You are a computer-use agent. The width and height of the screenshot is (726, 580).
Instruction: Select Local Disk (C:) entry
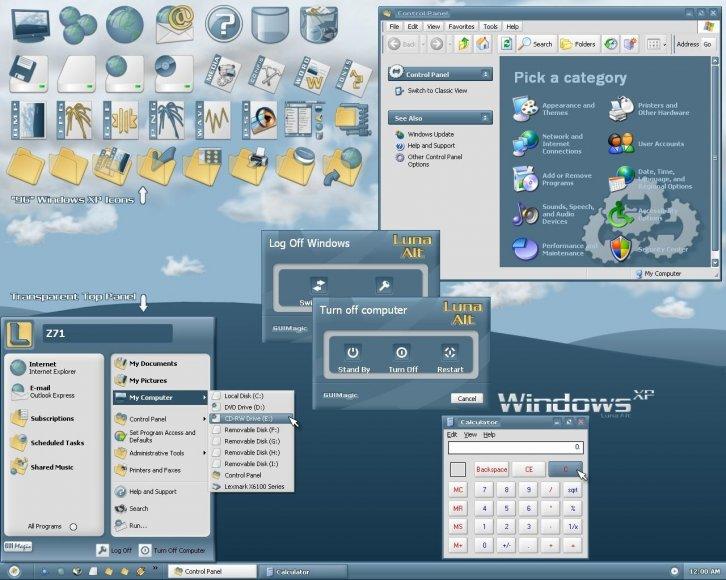(x=252, y=396)
